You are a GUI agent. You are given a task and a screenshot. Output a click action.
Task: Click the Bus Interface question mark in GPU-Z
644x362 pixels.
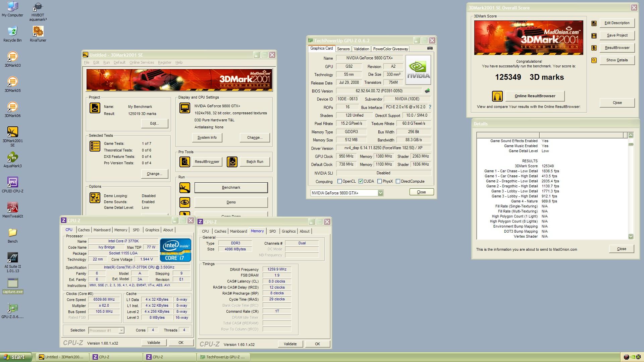tap(430, 107)
